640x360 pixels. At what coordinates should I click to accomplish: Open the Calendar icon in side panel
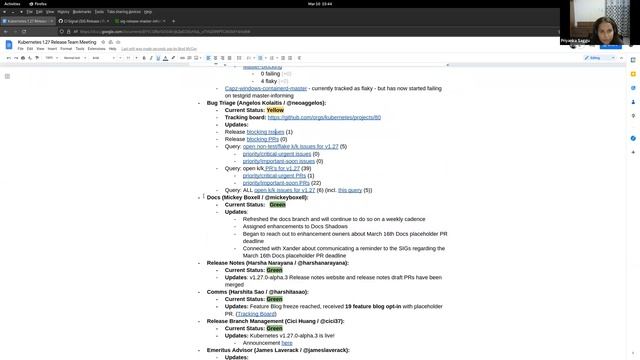(x=633, y=60)
